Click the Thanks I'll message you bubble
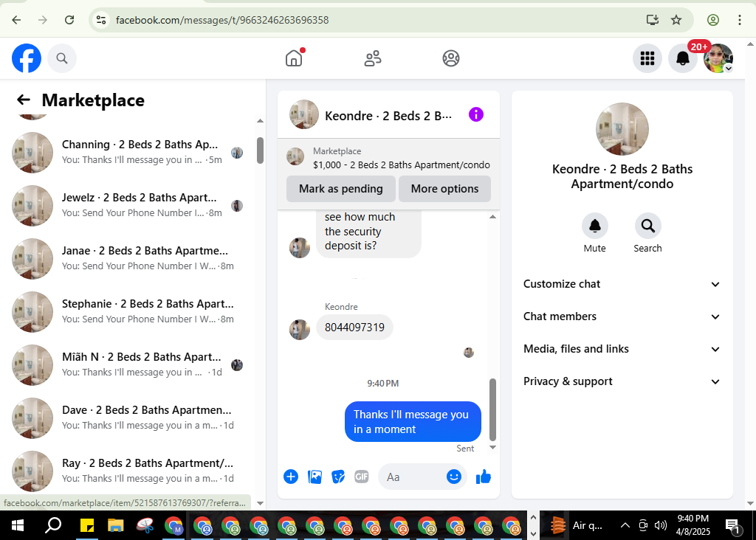Screen dimensions: 756x540 (x=413, y=421)
